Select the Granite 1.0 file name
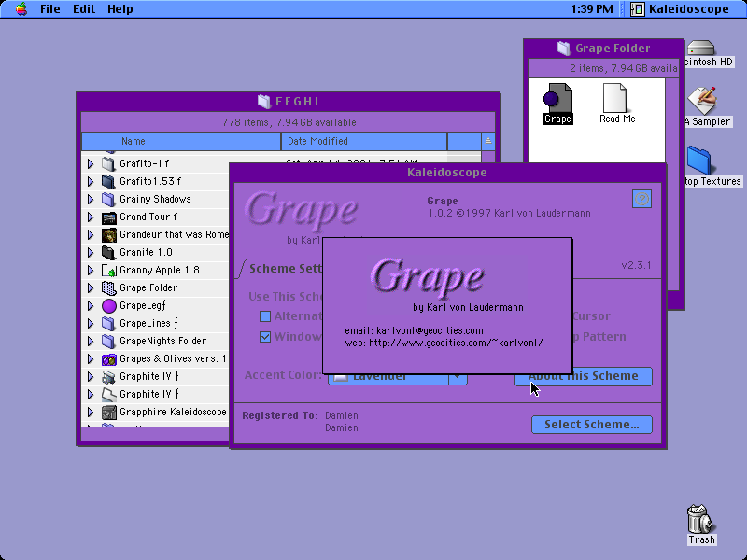 click(146, 252)
